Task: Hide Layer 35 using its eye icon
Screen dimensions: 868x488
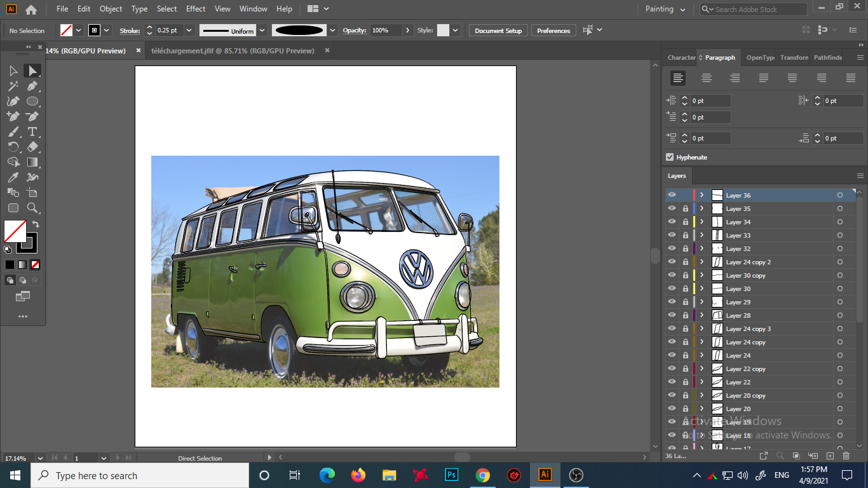Action: click(672, 208)
